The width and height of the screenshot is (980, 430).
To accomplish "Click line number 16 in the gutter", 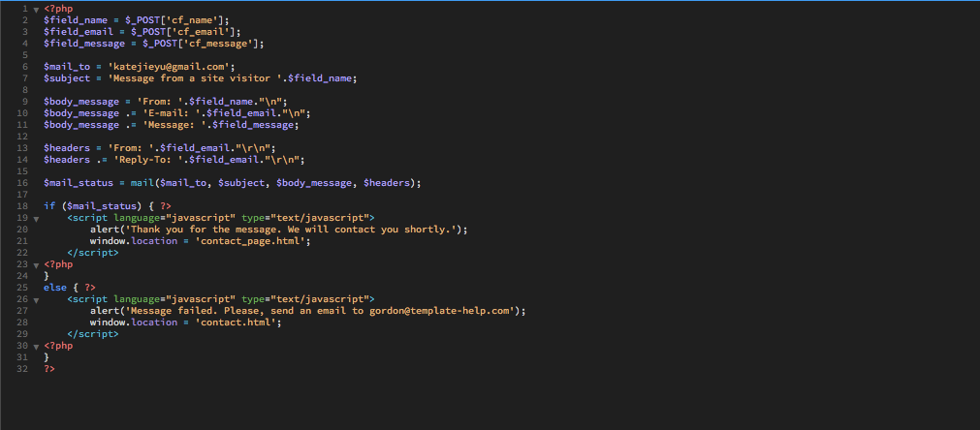I will (22, 183).
